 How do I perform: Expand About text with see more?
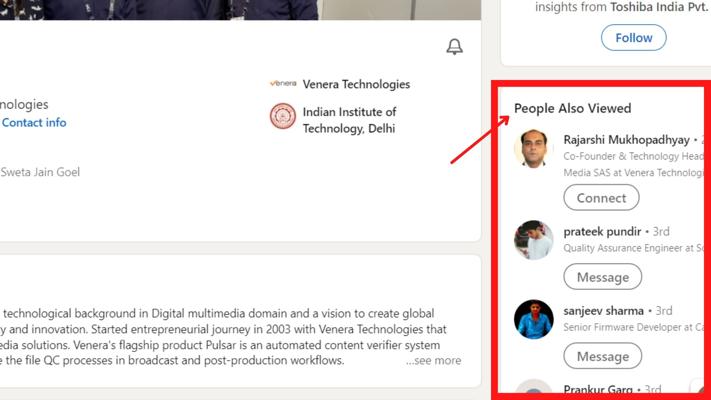(433, 361)
